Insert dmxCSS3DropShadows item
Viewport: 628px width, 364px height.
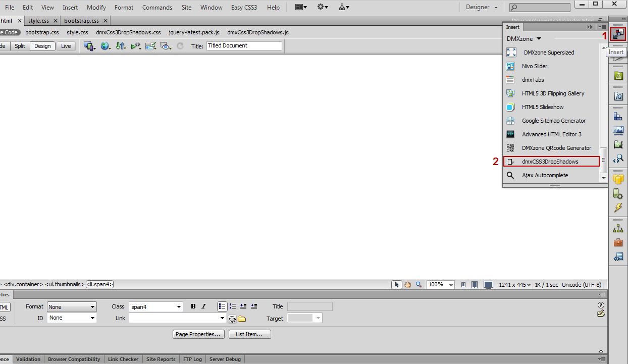pyautogui.click(x=551, y=162)
